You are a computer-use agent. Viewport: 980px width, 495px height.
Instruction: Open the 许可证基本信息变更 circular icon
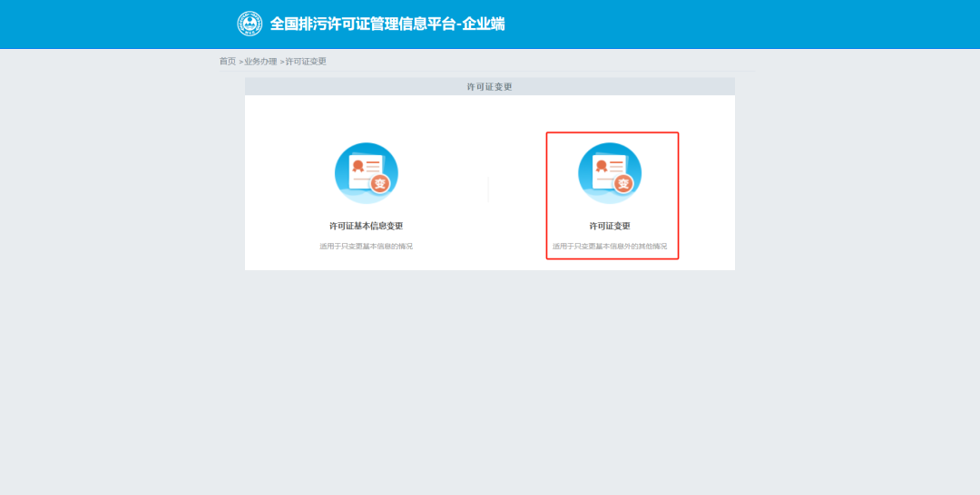coord(366,172)
